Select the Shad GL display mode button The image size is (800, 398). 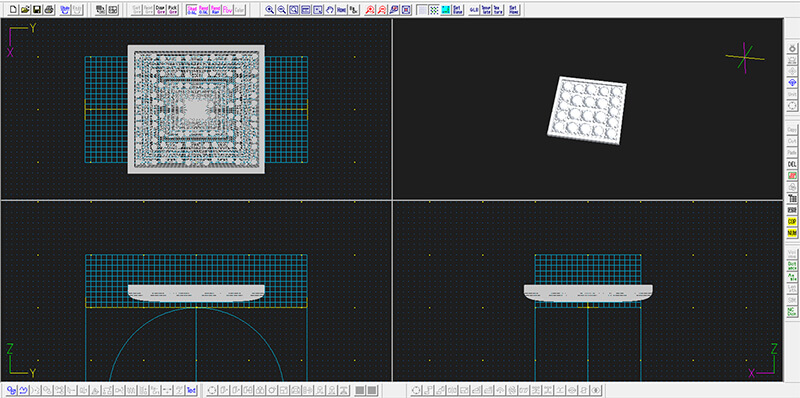(x=192, y=9)
